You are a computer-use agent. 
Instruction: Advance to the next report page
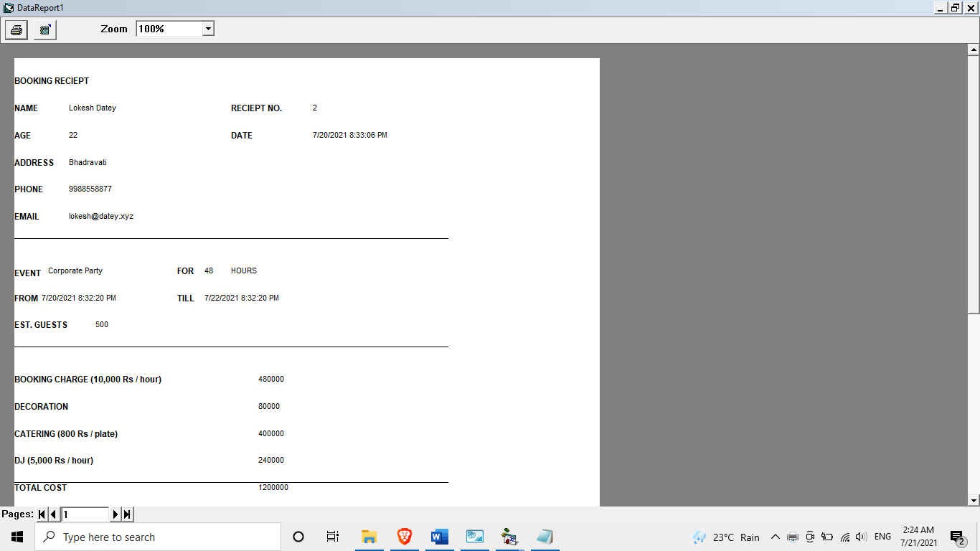116,514
